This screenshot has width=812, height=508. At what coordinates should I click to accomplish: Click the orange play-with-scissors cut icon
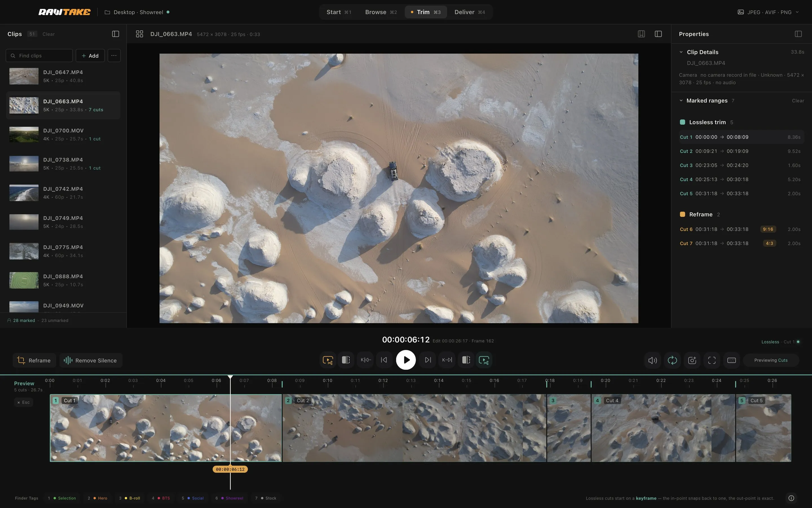point(328,360)
